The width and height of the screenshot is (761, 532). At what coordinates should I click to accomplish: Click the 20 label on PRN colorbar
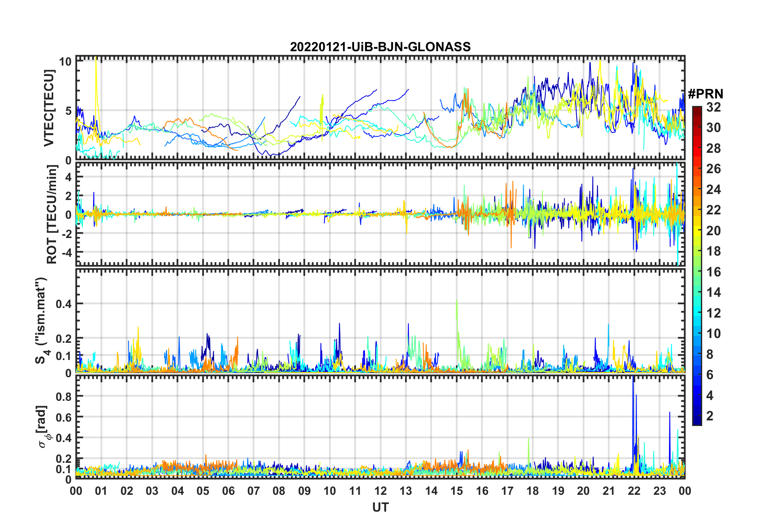[713, 231]
